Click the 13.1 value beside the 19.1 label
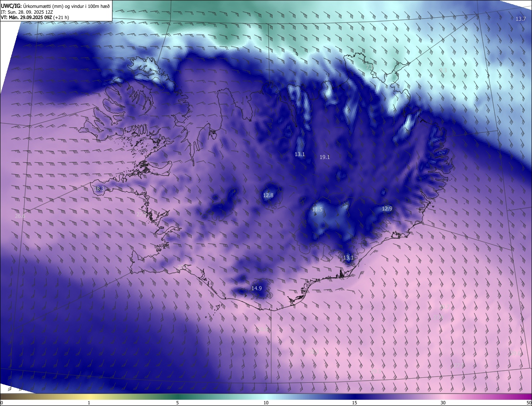532x406 pixels. tap(300, 154)
